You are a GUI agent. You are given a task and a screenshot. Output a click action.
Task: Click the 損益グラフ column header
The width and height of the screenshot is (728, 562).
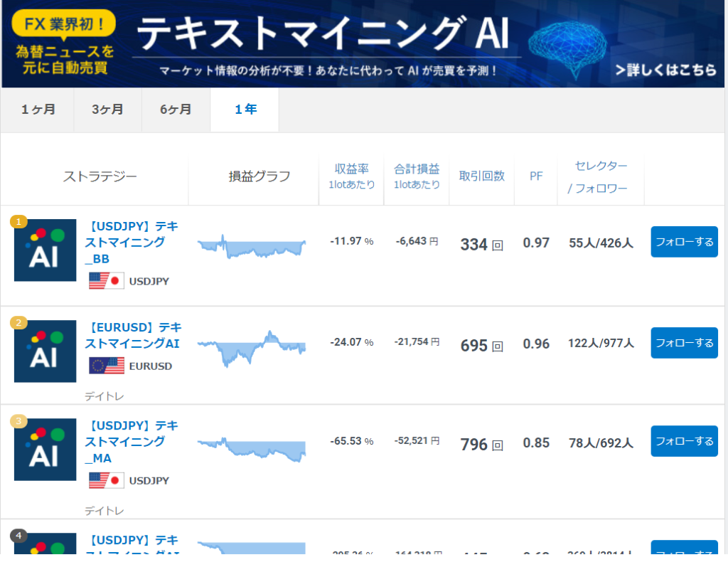coord(259,176)
